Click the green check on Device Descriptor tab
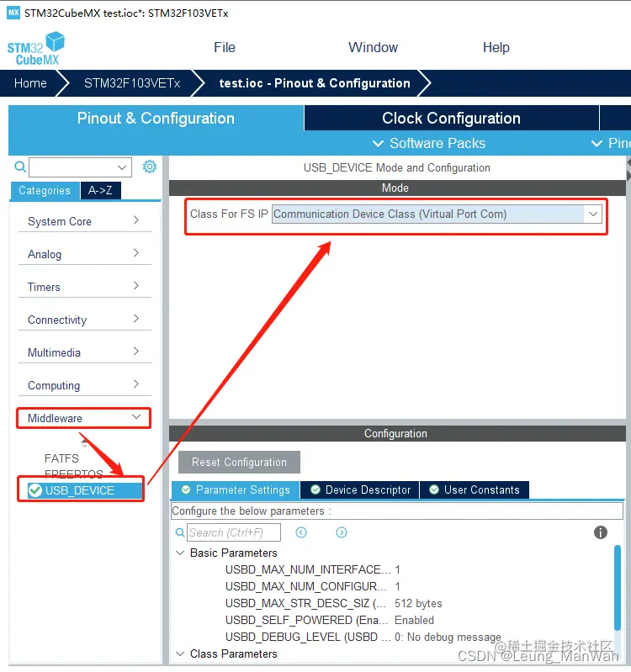This screenshot has height=672, width=631. [315, 489]
